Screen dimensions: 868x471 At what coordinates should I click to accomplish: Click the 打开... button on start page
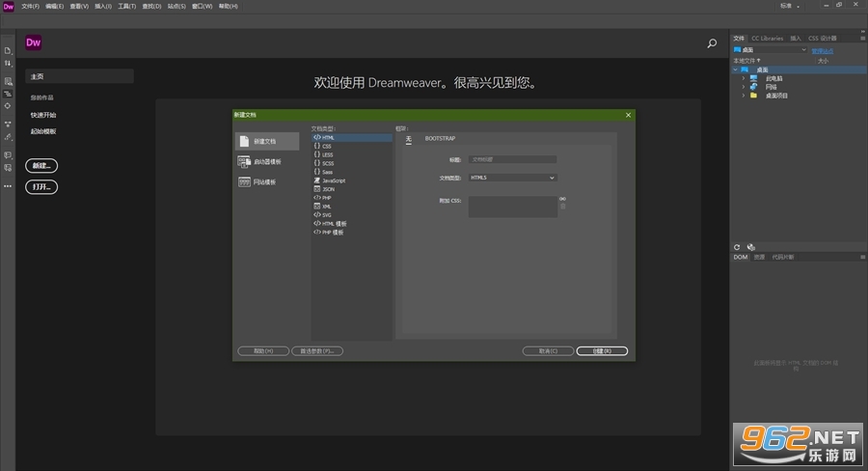tap(41, 187)
